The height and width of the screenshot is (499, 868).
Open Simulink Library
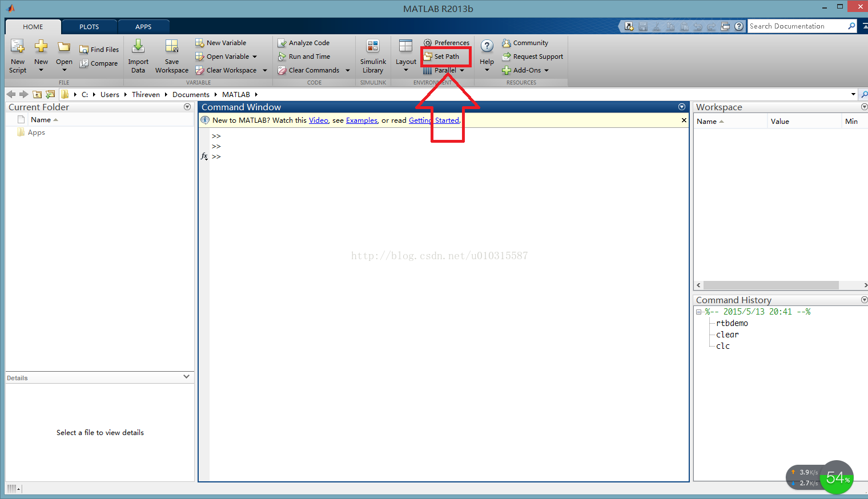tap(373, 56)
